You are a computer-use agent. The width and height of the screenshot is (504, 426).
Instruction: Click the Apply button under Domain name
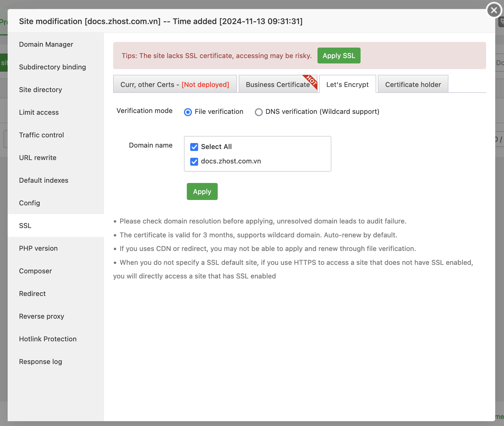point(202,191)
